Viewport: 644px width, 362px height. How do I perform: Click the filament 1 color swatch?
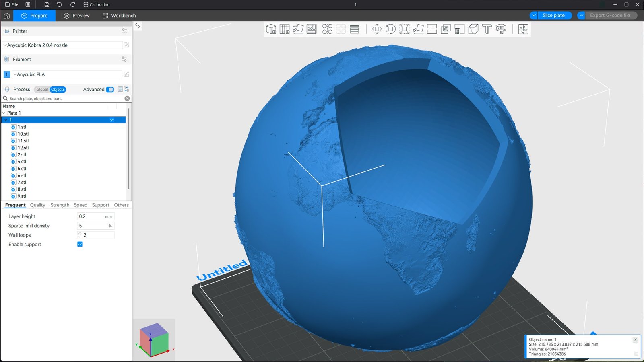(x=6, y=74)
